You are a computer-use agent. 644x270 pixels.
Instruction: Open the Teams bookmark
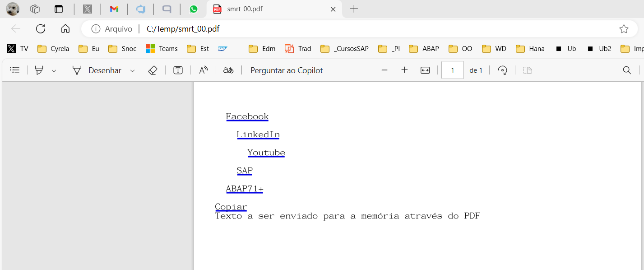point(162,49)
